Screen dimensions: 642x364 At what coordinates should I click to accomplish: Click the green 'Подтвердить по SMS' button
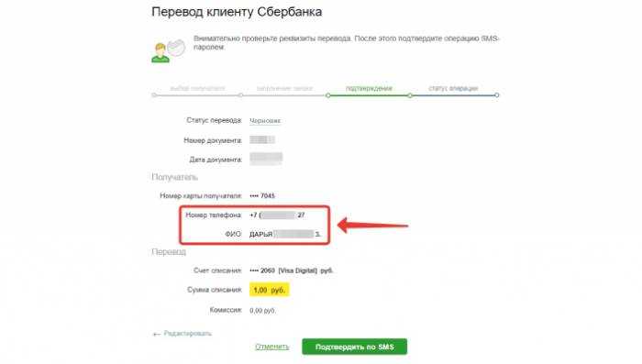[355, 347]
